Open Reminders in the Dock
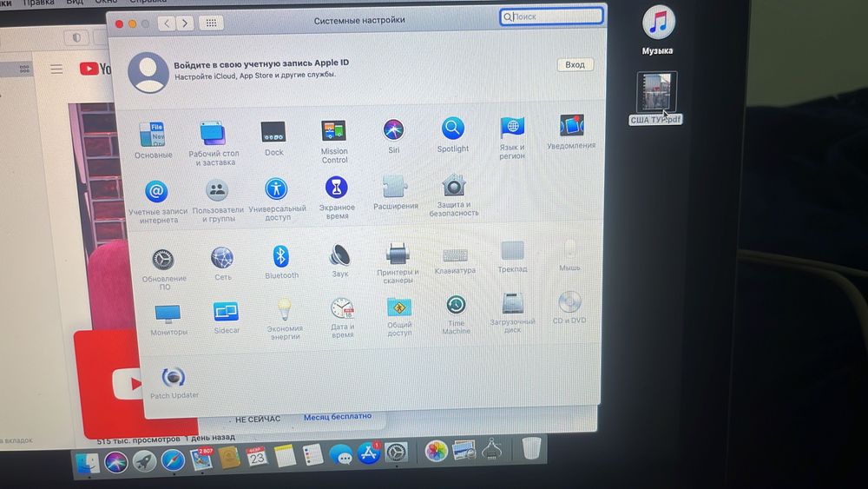Screen dimensions: 868x489 [312, 454]
